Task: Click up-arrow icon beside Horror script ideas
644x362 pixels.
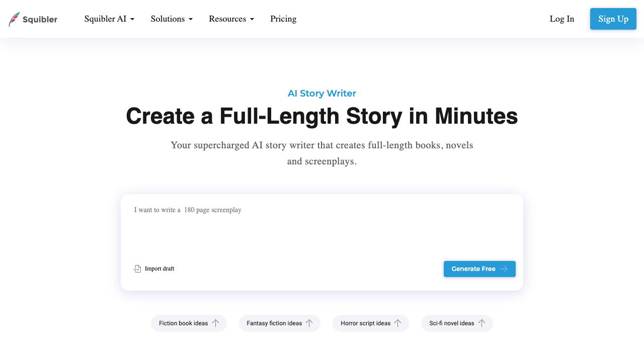Action: [398, 323]
